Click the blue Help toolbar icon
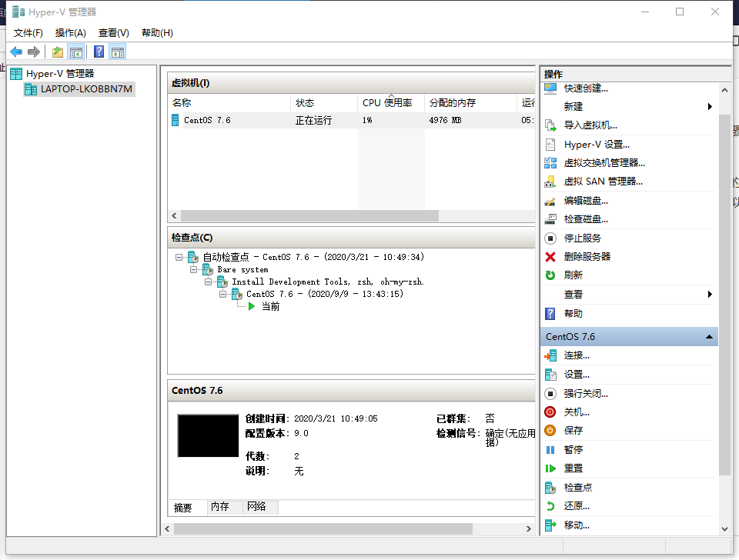 click(x=99, y=52)
